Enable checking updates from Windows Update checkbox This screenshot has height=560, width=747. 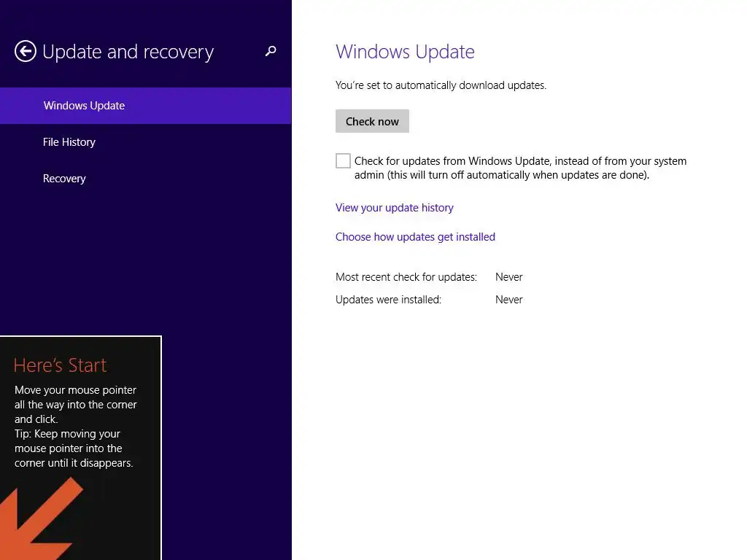pos(343,161)
